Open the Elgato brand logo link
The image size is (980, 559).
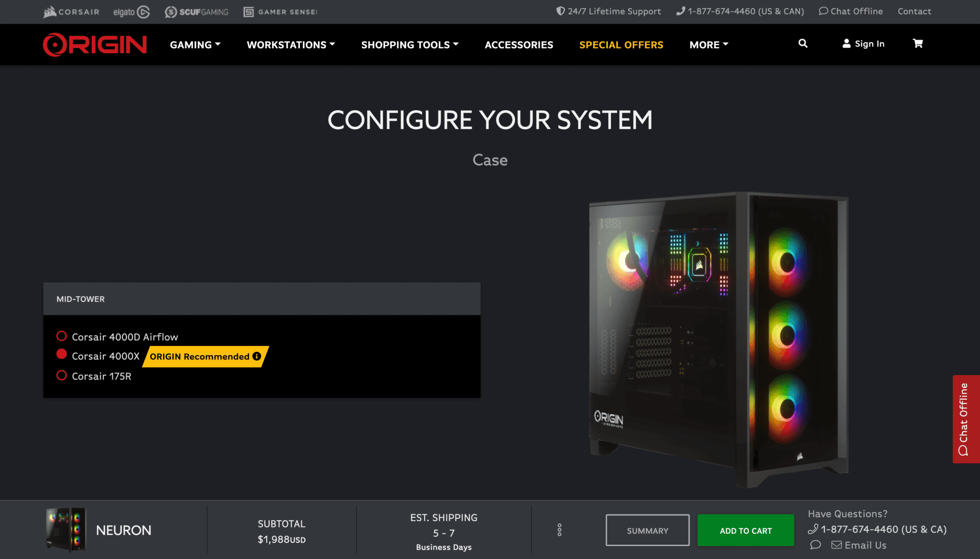132,12
